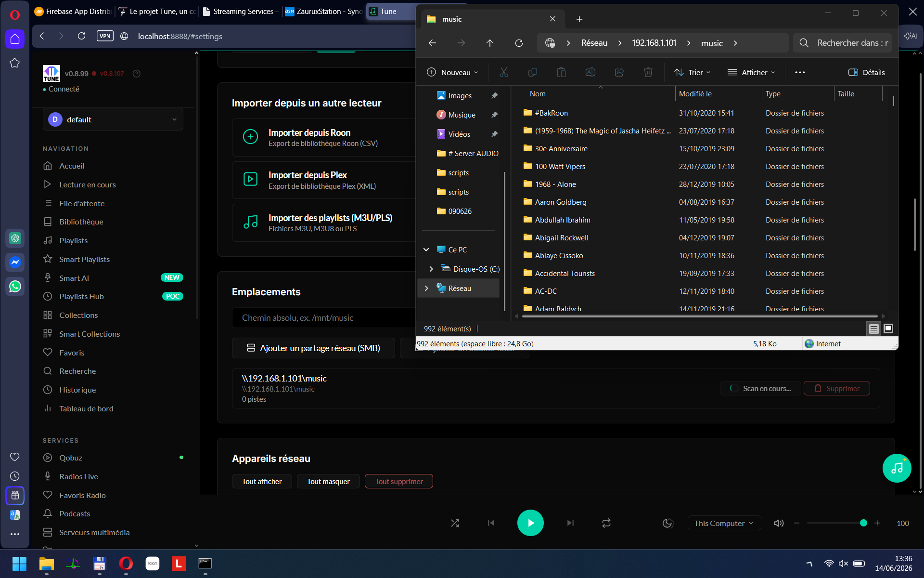The image size is (924, 578).
Task: Click Importer depuis Roon option
Action: pos(323,137)
